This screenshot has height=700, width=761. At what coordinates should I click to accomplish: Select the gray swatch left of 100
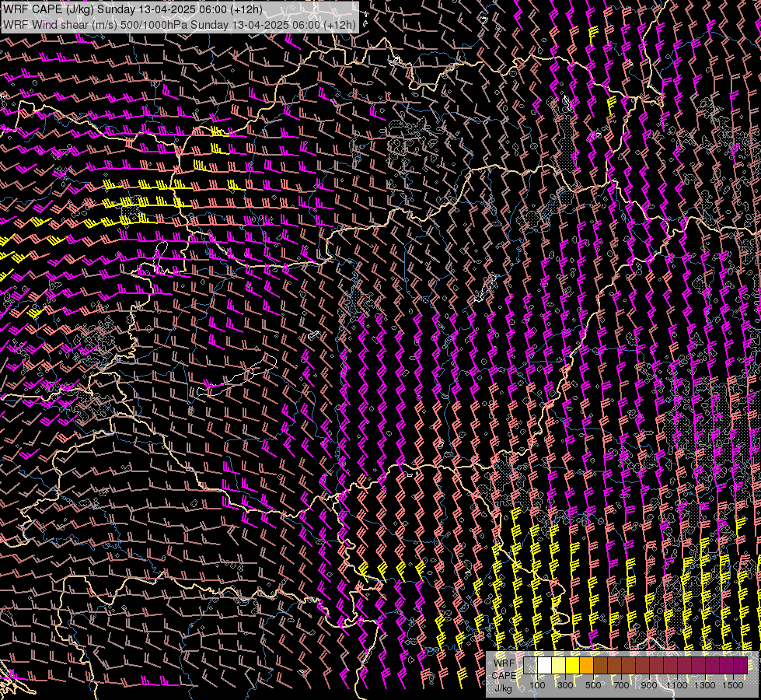(530, 665)
